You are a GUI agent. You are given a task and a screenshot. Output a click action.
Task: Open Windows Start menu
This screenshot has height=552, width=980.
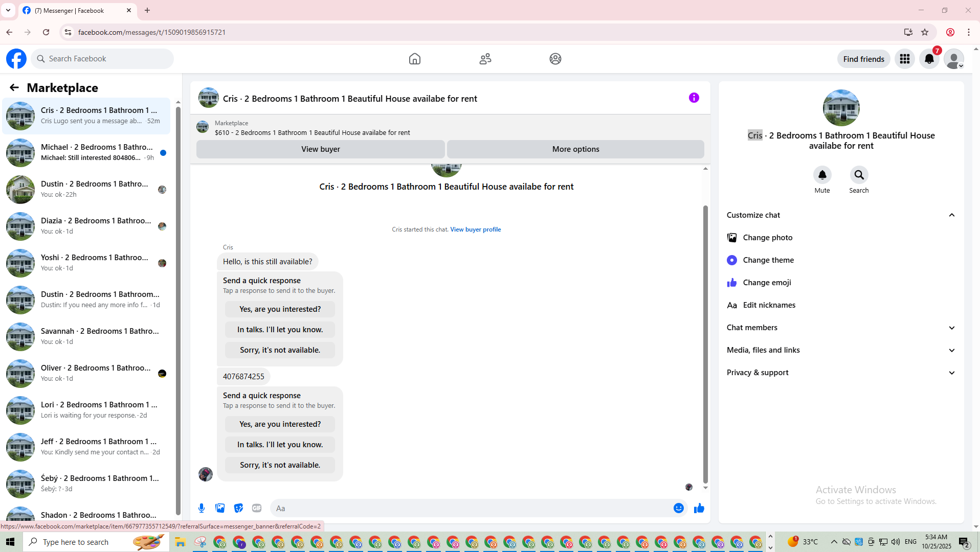coord(10,542)
